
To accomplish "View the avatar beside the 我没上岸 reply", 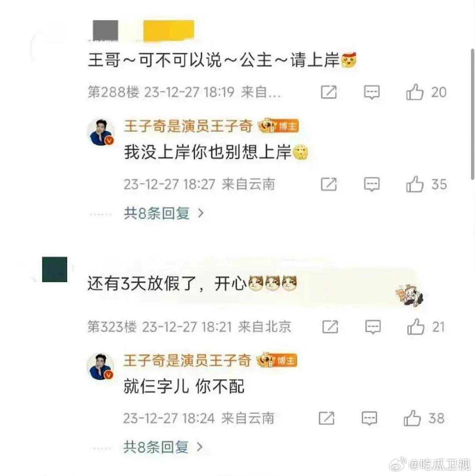I will pos(101,132).
